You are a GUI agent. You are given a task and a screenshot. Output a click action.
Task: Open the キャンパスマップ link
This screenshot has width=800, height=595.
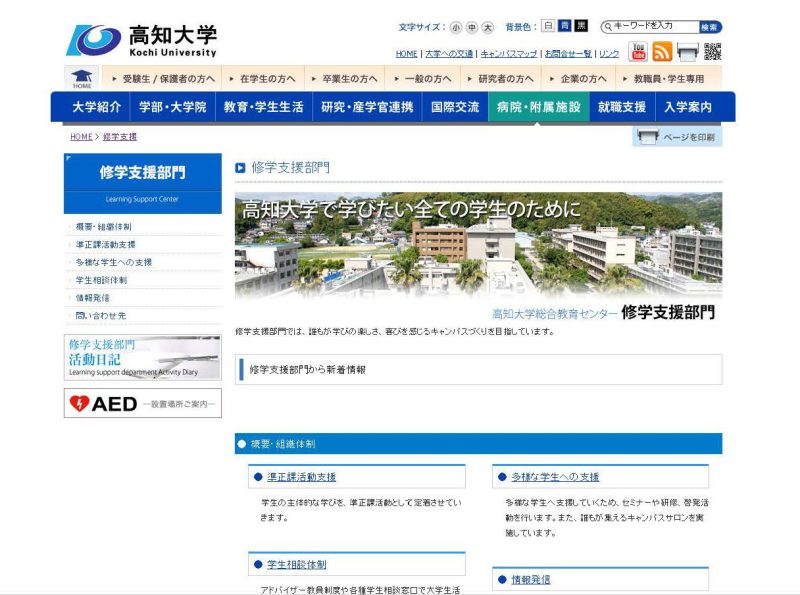click(511, 52)
